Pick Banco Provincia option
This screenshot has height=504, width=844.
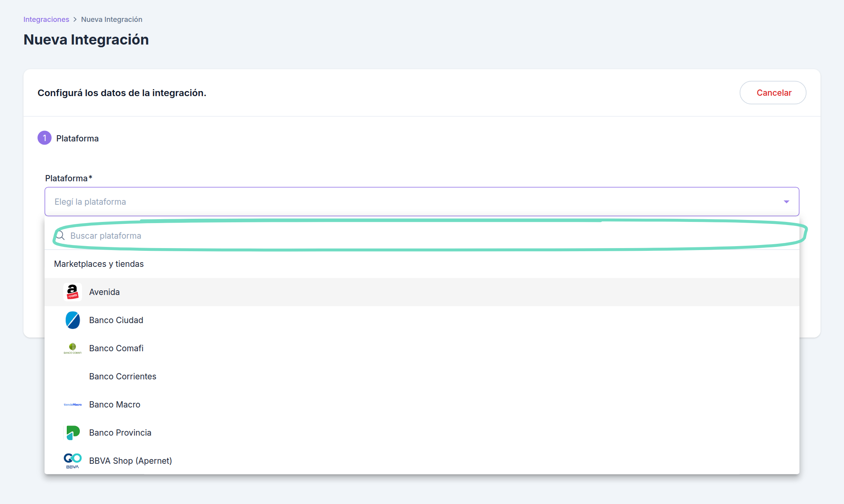(x=422, y=433)
